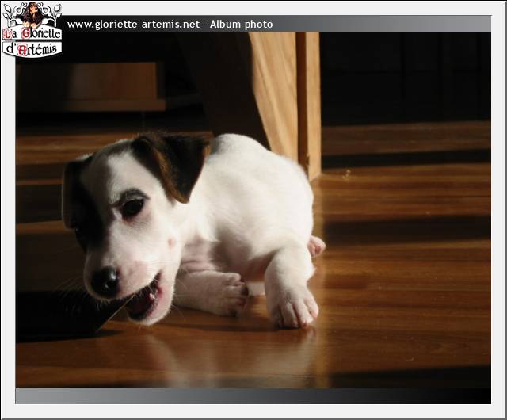Click the puppy's front paw on the right
The width and height of the screenshot is (507, 420).
293,305
